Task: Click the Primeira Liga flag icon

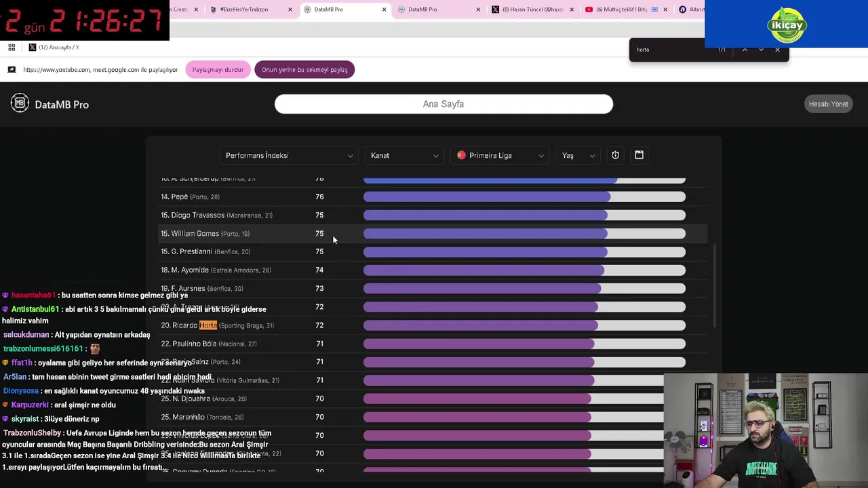Action: (x=461, y=155)
